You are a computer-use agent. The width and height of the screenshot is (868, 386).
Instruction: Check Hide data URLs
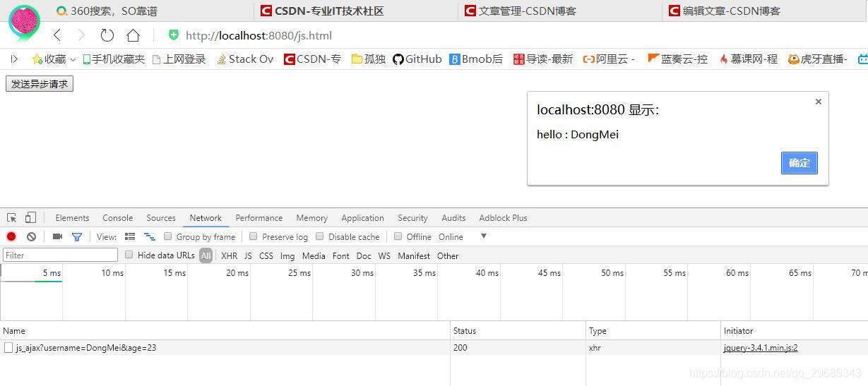coord(129,255)
